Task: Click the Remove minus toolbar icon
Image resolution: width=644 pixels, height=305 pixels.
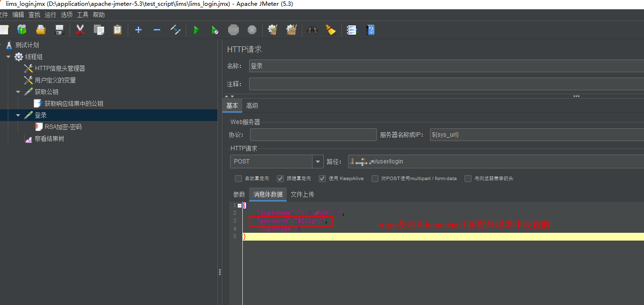Action: [157, 30]
